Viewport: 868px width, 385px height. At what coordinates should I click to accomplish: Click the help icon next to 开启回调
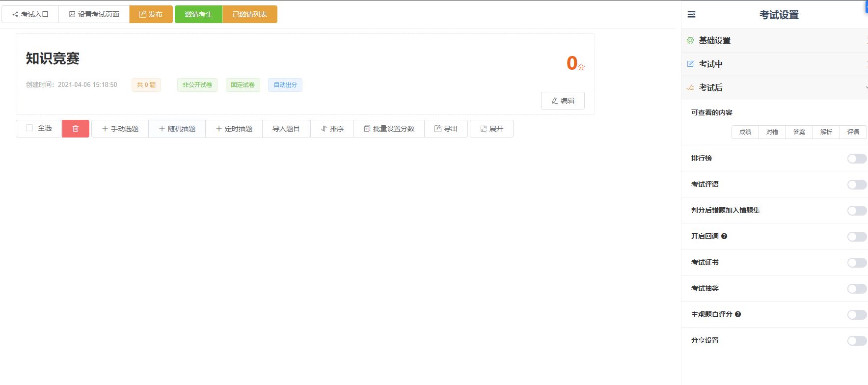pos(724,236)
